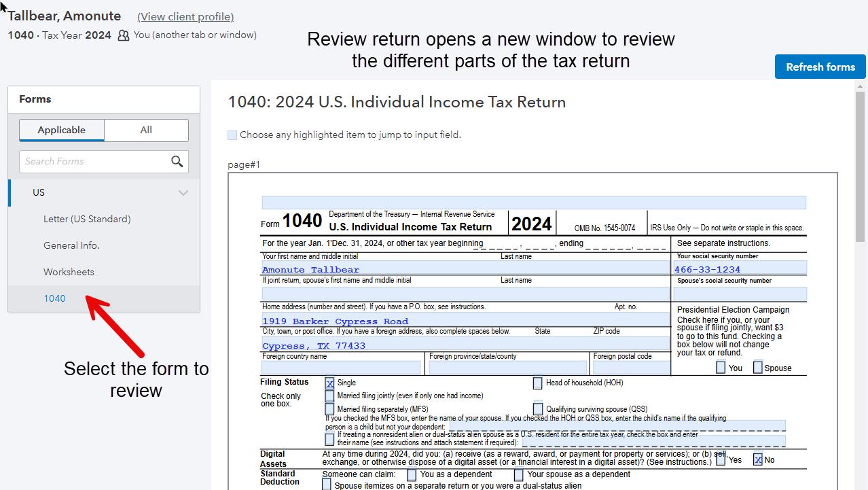This screenshot has width=868, height=490.
Task: Check Digital Assets No box
Action: coord(758,460)
